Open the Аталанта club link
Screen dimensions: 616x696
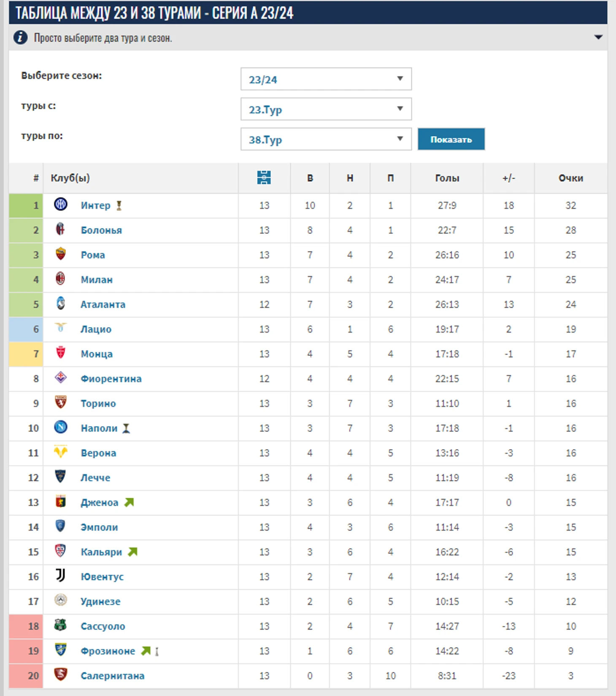click(103, 304)
